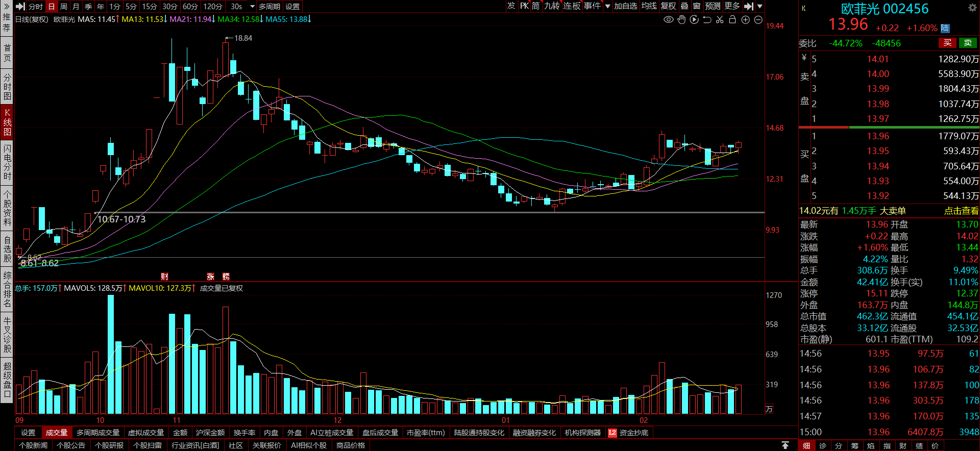Screen dimensions: 980x451
Task: Open the 复权 adjustment option
Action: [x=668, y=6]
